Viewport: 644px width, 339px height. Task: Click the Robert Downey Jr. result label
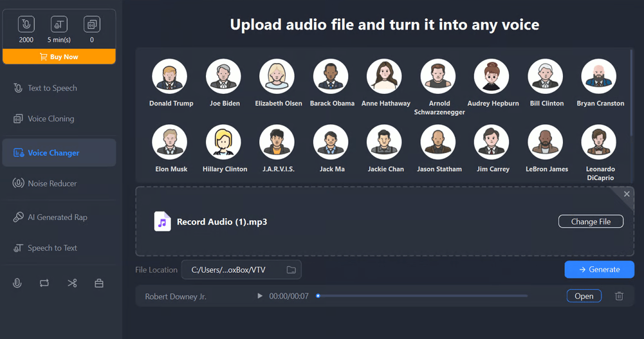(x=176, y=297)
